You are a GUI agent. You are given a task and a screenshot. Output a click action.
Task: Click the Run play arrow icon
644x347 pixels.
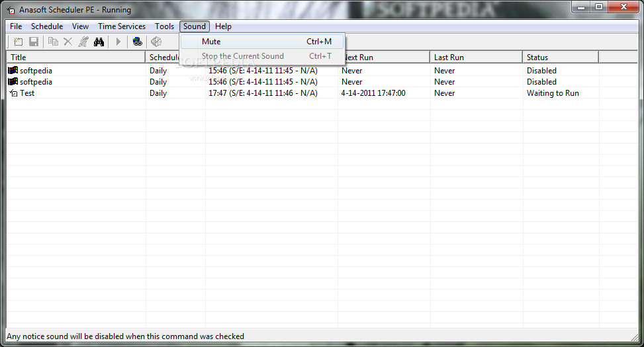point(118,42)
